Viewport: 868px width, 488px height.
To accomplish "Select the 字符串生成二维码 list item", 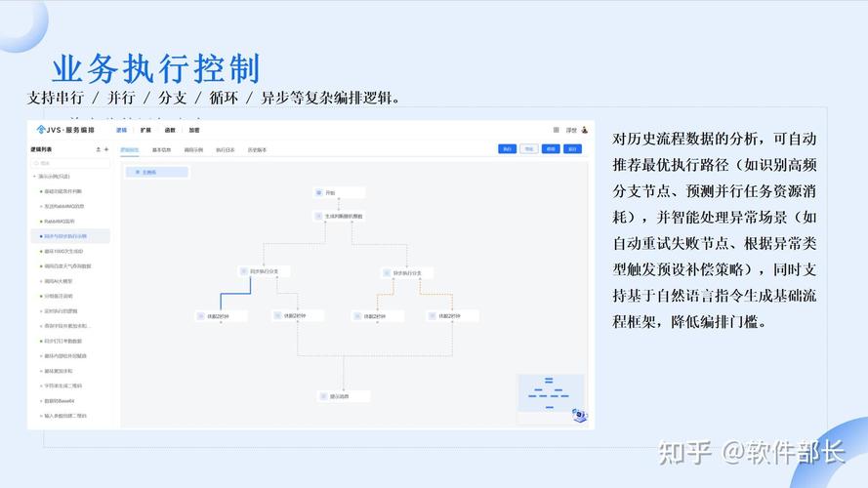I will pyautogui.click(x=63, y=386).
